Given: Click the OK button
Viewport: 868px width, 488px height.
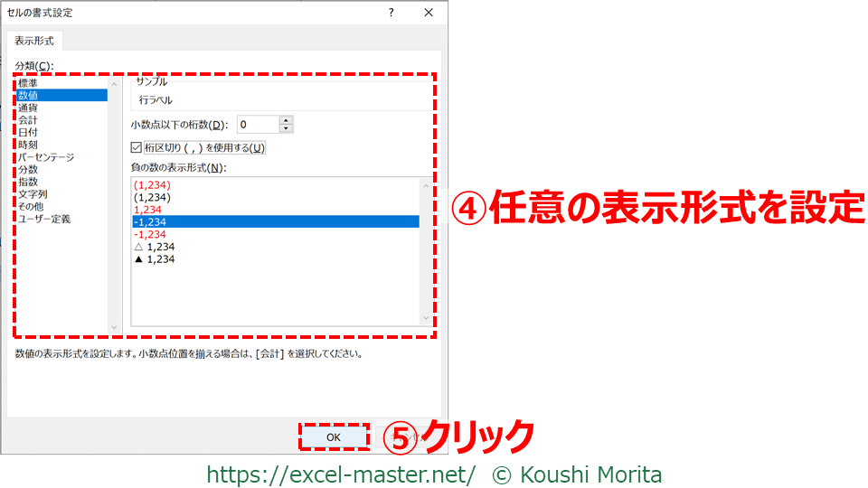Looking at the screenshot, I should point(334,436).
